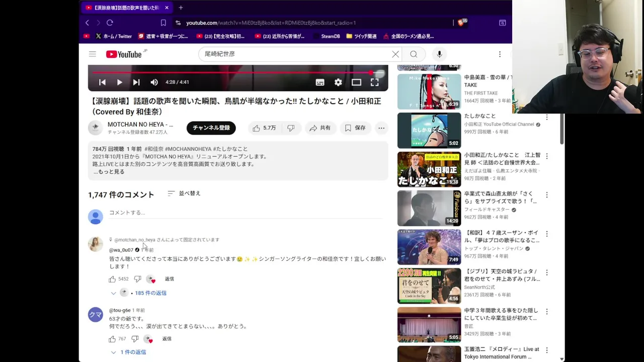Screen dimensions: 644x362
Task: Open options for 天空の城ラピュタ video
Action: pos(547,273)
